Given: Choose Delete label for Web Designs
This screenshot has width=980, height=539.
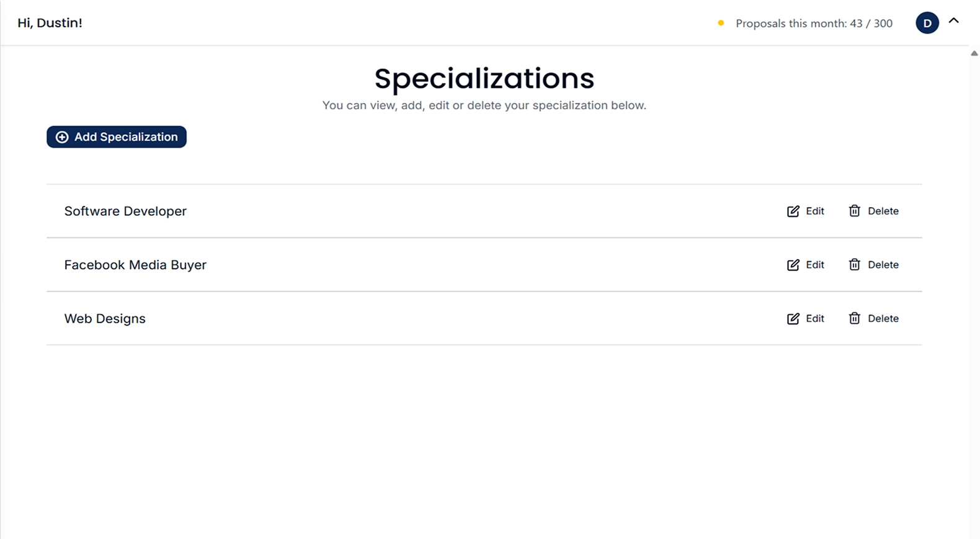Looking at the screenshot, I should coord(883,318).
